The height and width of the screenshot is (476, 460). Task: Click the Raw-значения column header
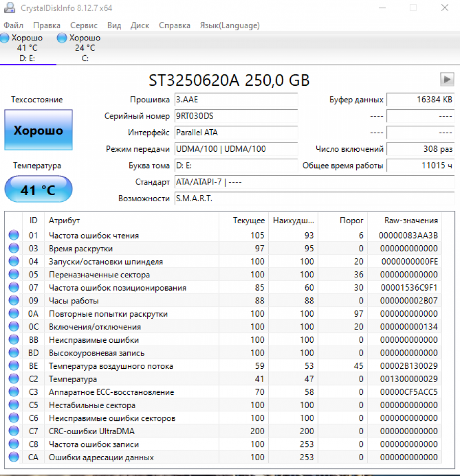410,221
